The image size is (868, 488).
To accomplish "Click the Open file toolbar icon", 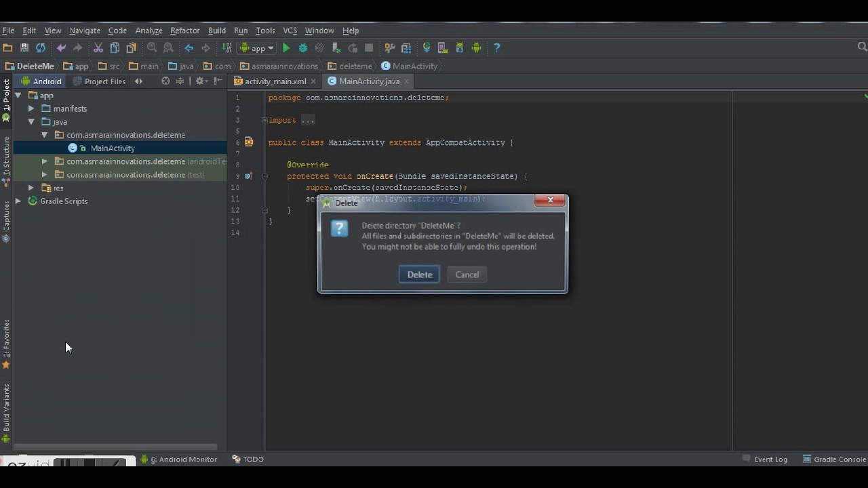I will point(7,48).
